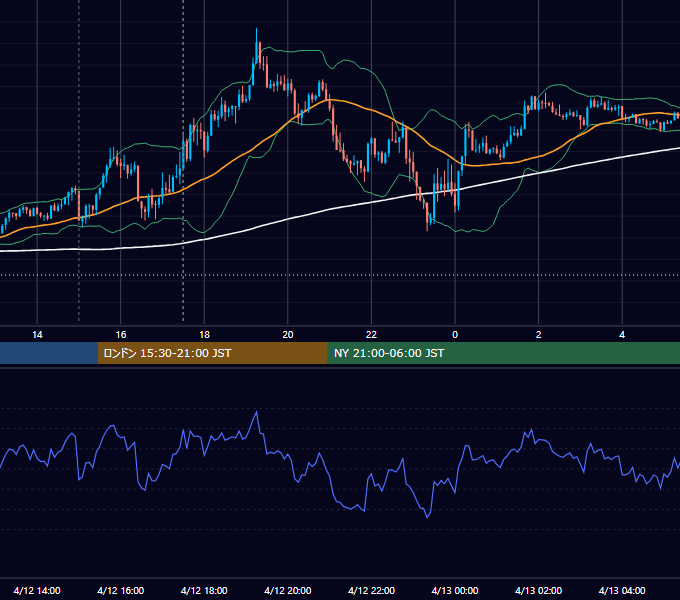Image resolution: width=680 pixels, height=600 pixels.
Task: Click the 22 hour axis label
Action: point(371,335)
